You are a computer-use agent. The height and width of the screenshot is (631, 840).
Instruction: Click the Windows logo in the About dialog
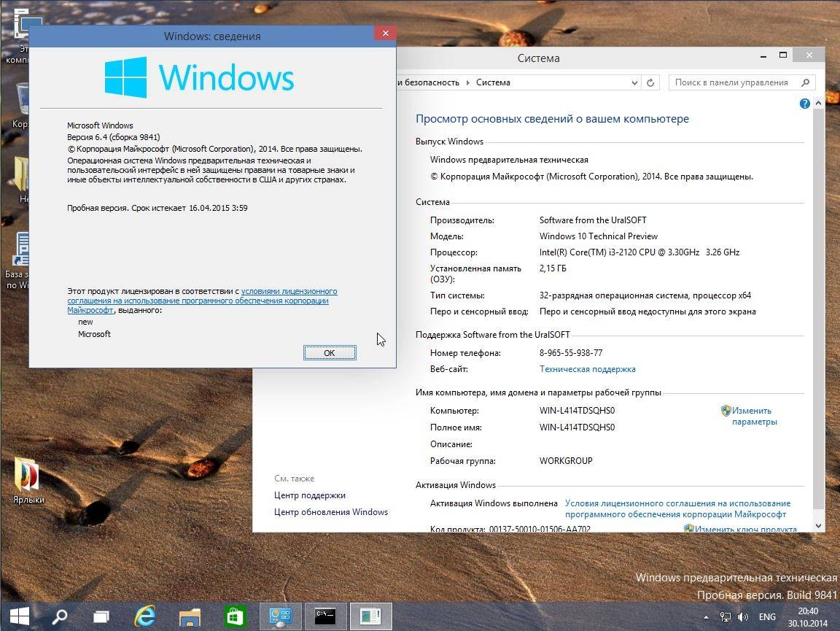click(125, 78)
